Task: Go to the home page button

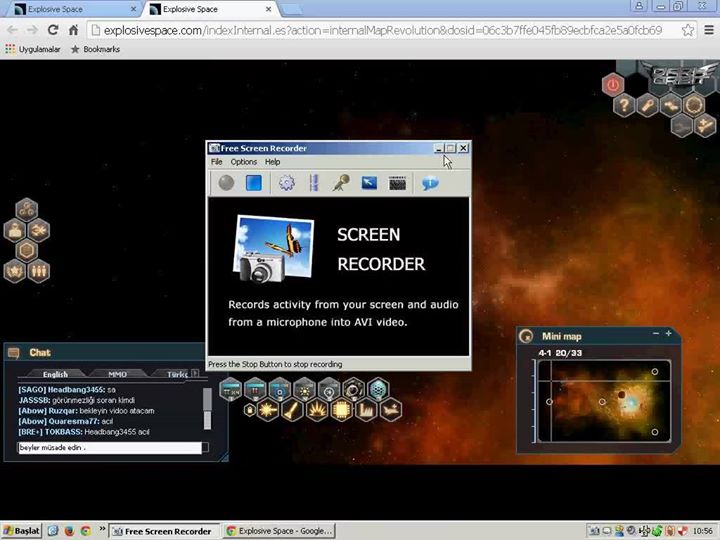Action: (x=73, y=30)
